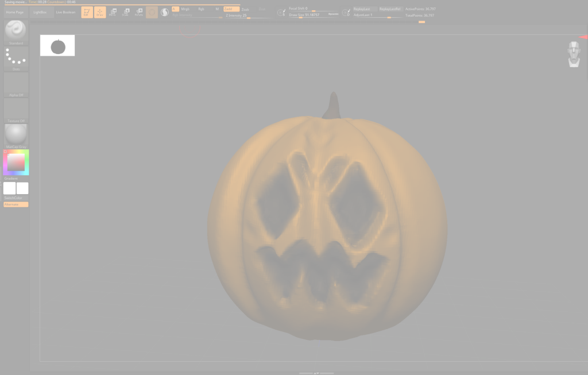Click the Gizmo 3D circle icon
This screenshot has width=588, height=375.
pos(152,12)
